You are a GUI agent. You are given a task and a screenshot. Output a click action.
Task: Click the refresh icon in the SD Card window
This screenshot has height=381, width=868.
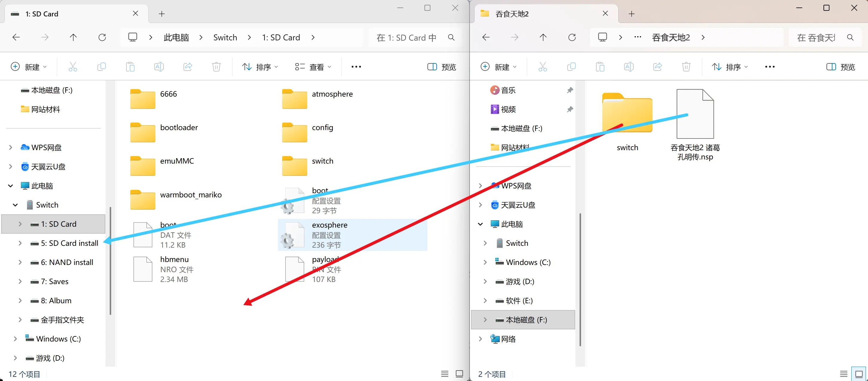click(102, 37)
